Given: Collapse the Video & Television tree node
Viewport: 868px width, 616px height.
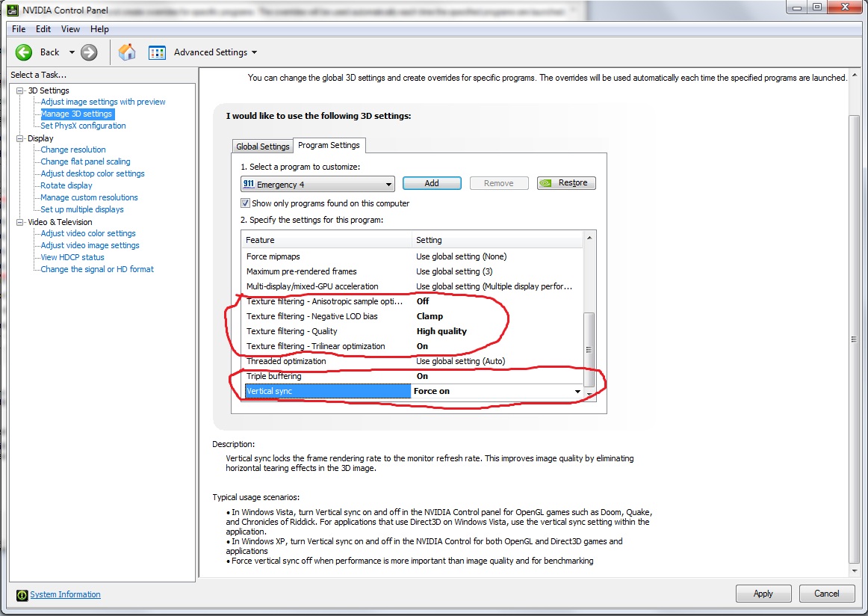Looking at the screenshot, I should point(20,222).
